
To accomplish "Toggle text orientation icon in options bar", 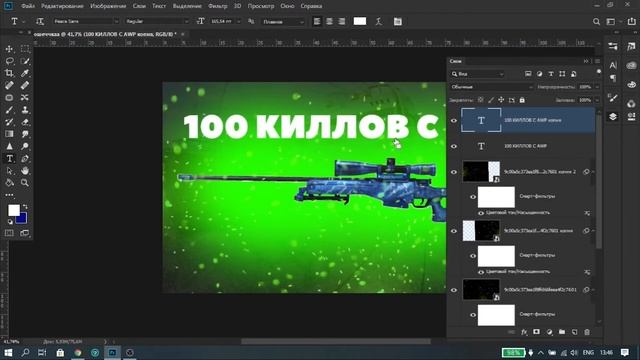I will (40, 21).
